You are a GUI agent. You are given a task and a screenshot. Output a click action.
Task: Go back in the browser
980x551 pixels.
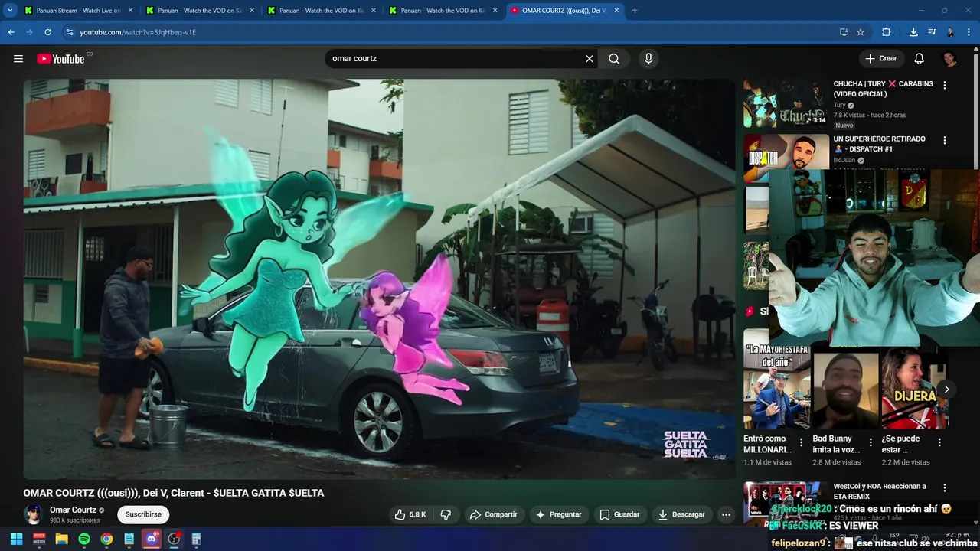click(x=11, y=32)
